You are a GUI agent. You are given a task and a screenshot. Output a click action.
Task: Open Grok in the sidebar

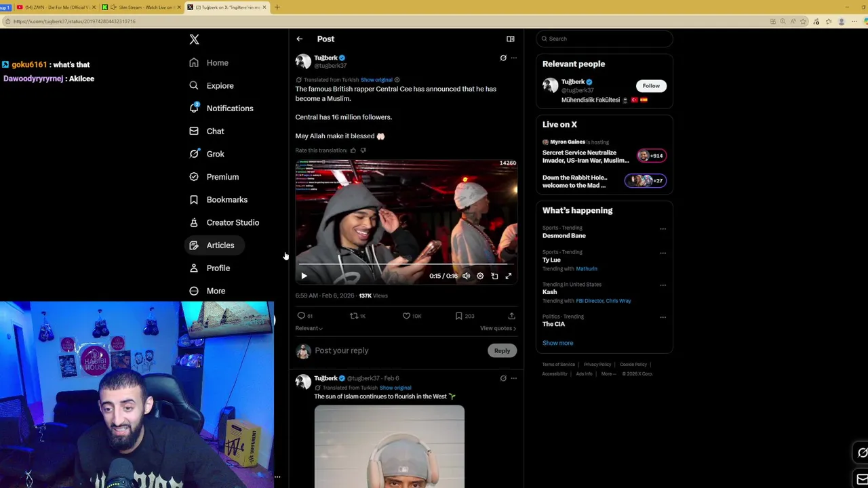tap(207, 154)
